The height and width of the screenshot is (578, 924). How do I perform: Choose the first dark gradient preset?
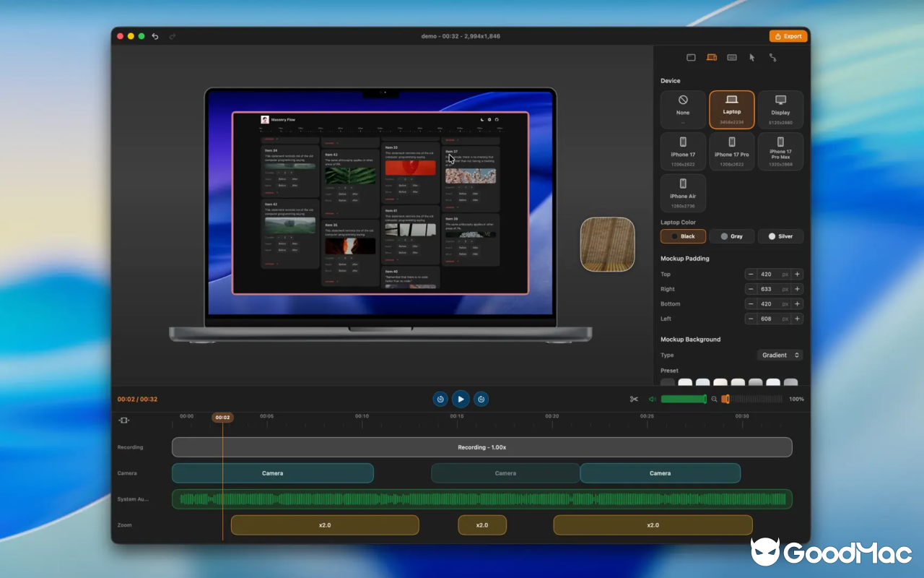click(x=668, y=382)
